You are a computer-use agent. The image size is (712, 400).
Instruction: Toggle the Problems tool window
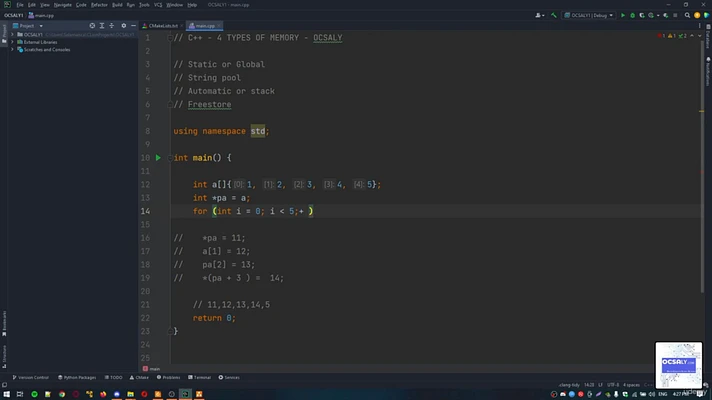[x=170, y=377]
